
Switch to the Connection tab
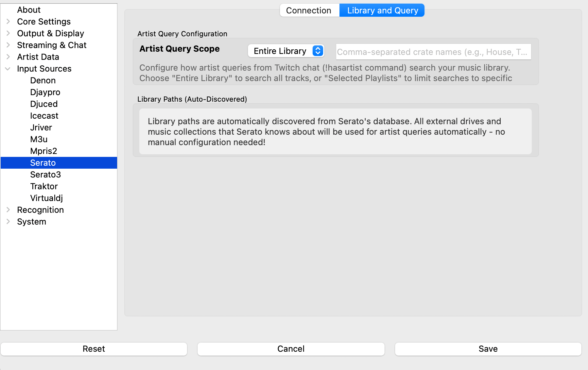[309, 10]
